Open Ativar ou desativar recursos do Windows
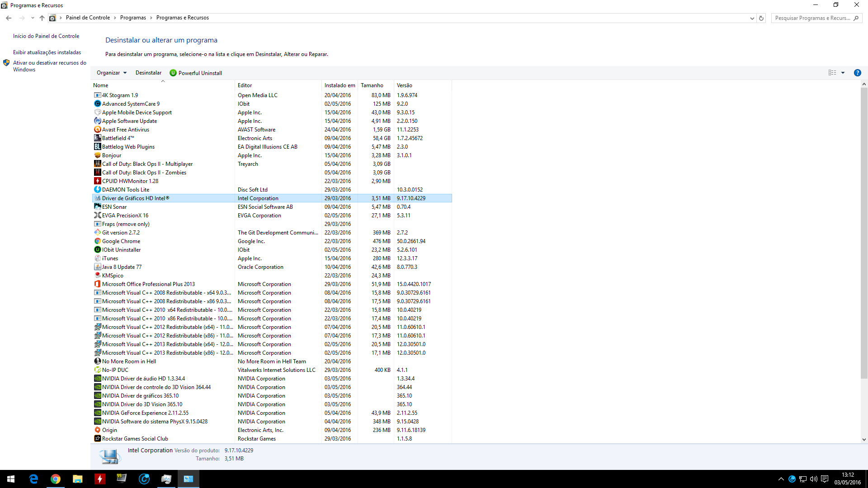Viewport: 868px width, 488px height. 50,66
